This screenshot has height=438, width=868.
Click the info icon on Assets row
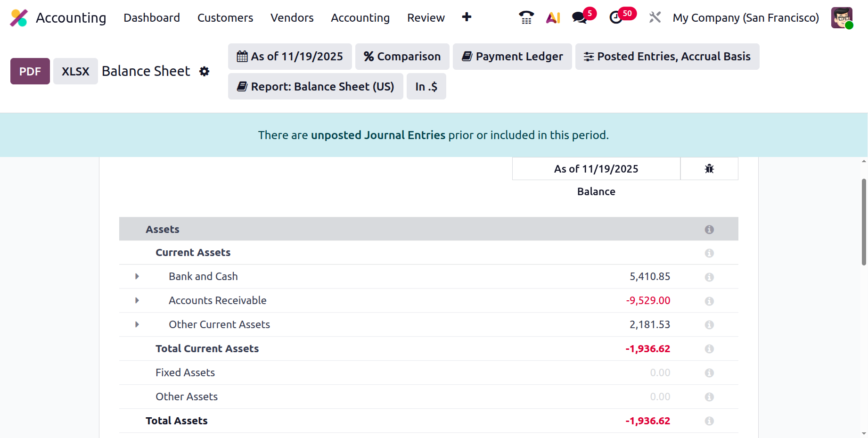click(x=709, y=230)
